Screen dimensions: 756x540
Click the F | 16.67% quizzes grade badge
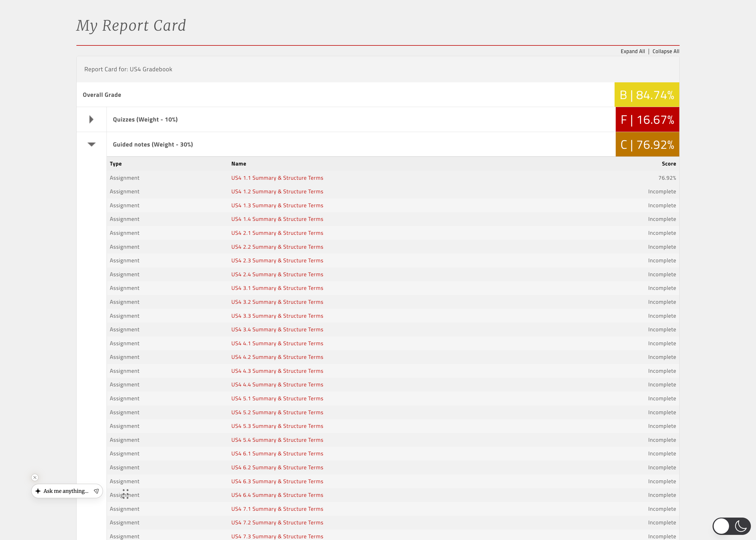pyautogui.click(x=647, y=119)
